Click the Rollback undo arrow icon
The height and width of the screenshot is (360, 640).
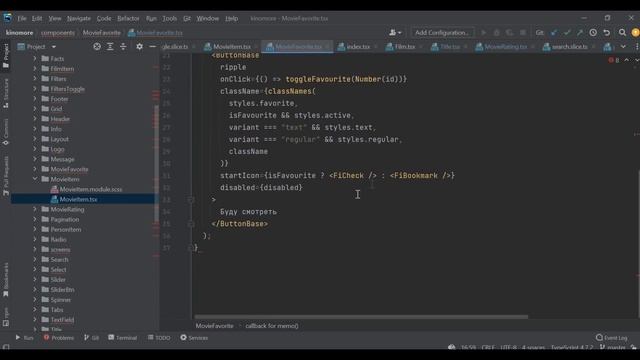coord(607,32)
